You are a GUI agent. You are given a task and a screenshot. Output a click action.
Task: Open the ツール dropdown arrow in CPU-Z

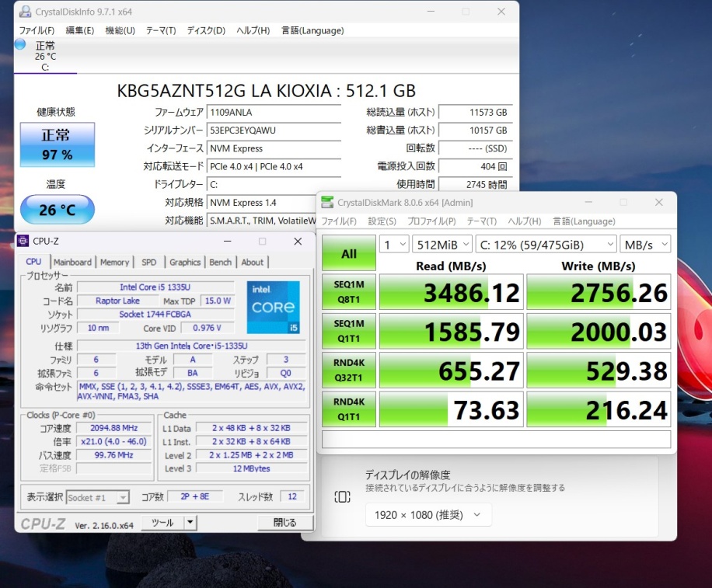(x=190, y=523)
